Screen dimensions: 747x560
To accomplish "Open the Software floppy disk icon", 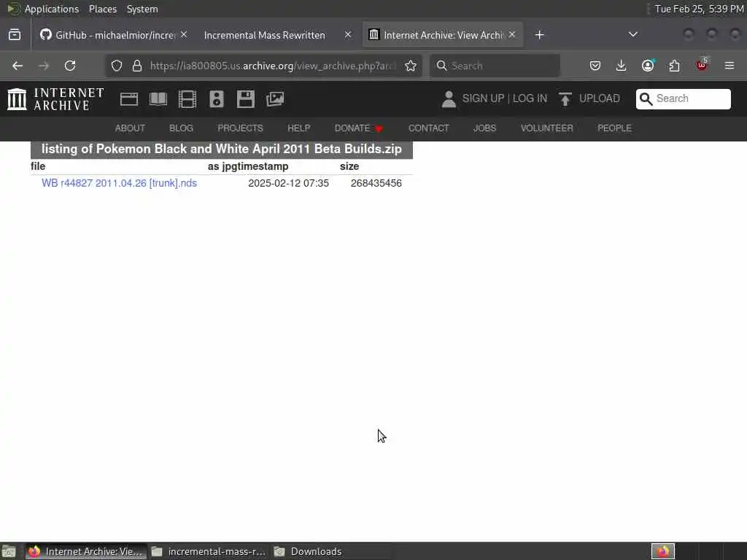I will coord(246,99).
